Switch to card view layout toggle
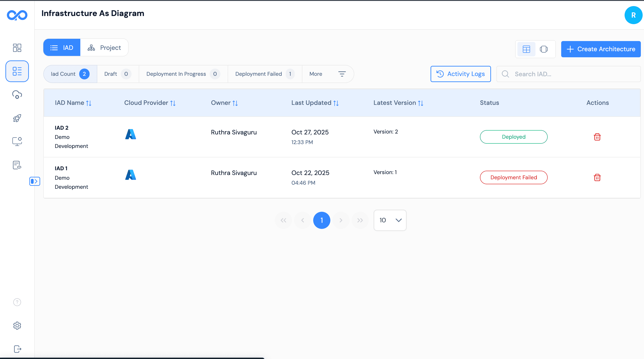The image size is (644, 359). tap(544, 49)
